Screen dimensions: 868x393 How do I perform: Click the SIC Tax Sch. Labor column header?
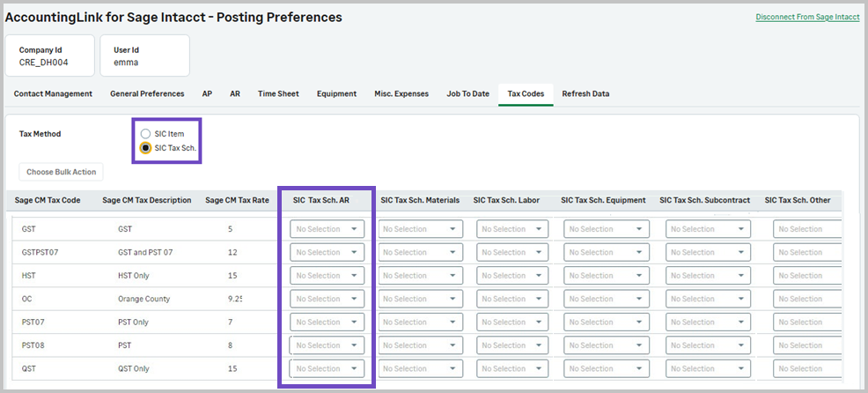[506, 200]
